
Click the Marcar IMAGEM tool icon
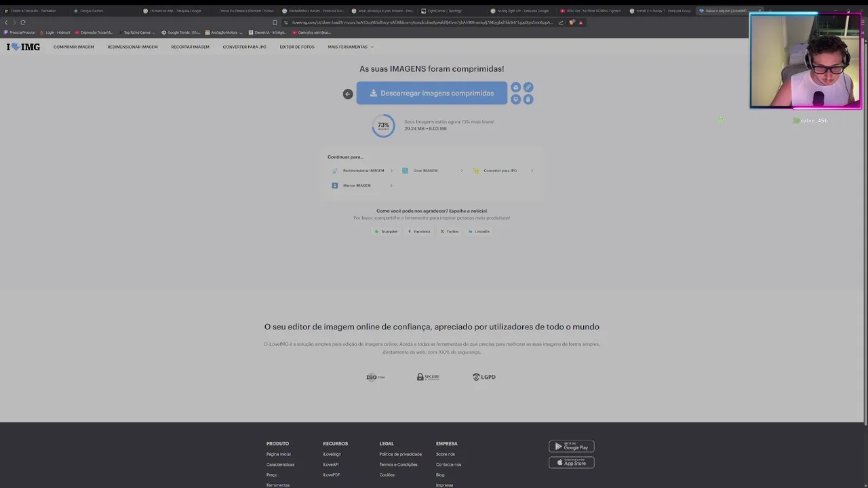334,186
